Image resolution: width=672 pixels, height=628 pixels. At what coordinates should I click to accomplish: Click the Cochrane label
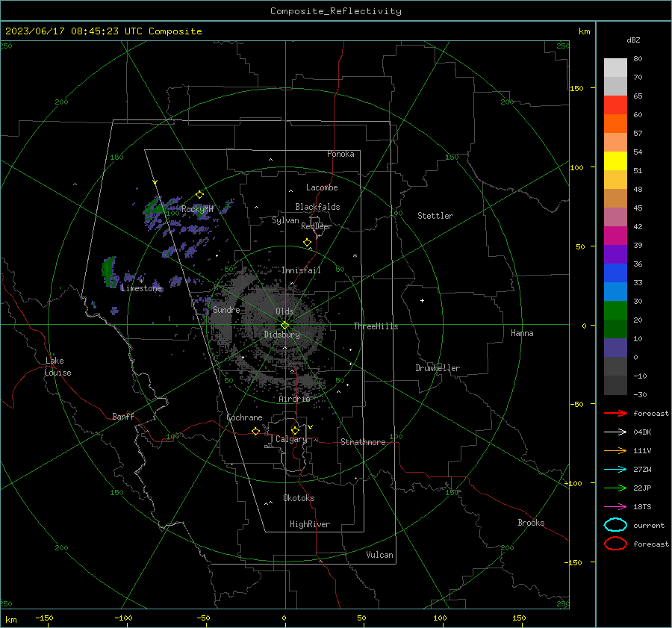coord(244,417)
